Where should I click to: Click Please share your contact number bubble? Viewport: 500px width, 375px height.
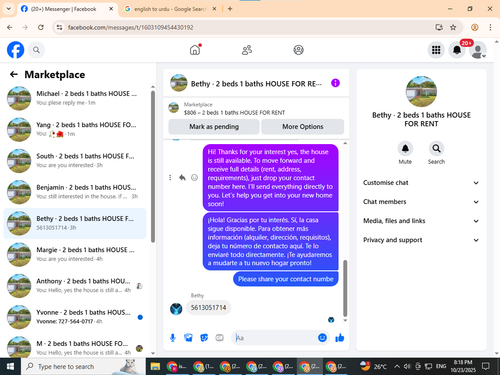pos(286,279)
